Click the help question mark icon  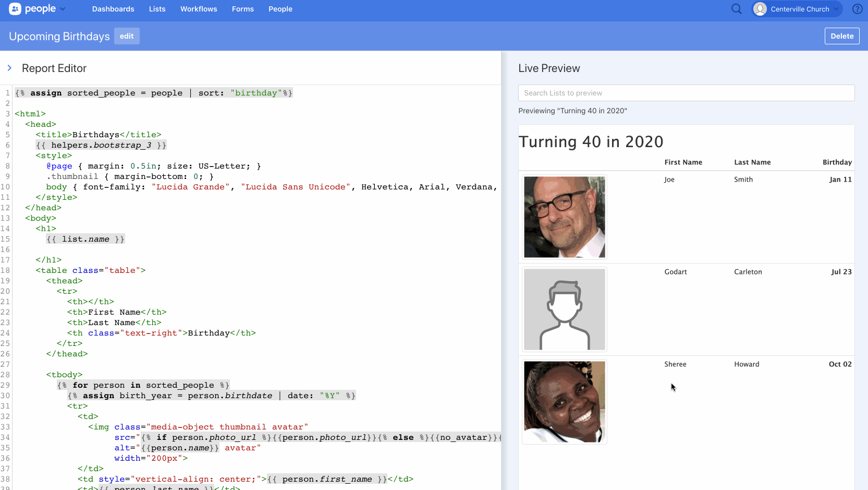point(857,9)
